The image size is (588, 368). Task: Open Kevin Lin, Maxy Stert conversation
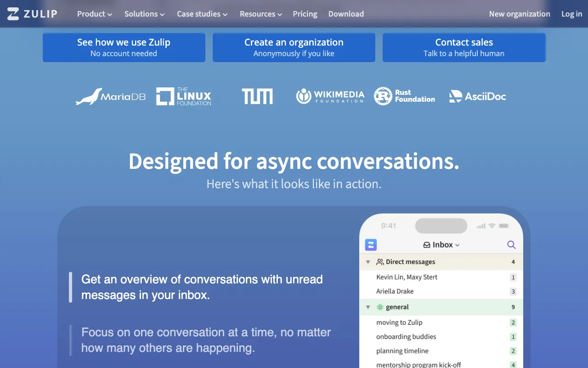tap(441, 277)
